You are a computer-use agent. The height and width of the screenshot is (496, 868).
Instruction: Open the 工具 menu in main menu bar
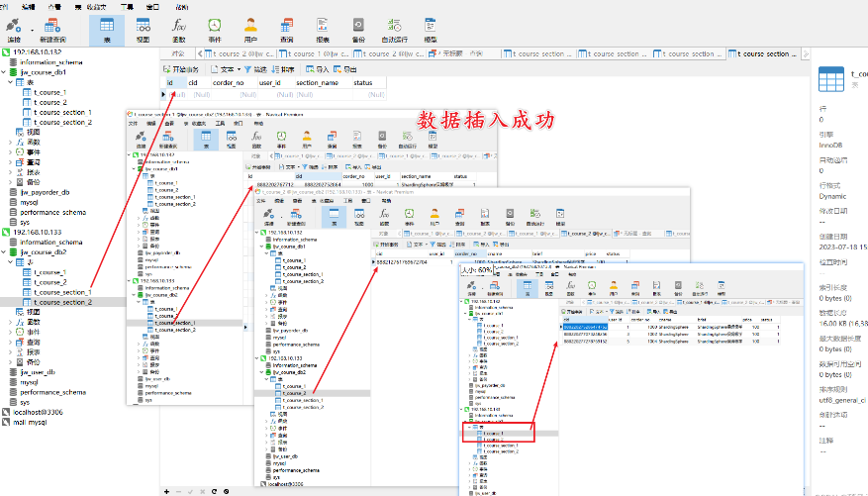(x=127, y=7)
